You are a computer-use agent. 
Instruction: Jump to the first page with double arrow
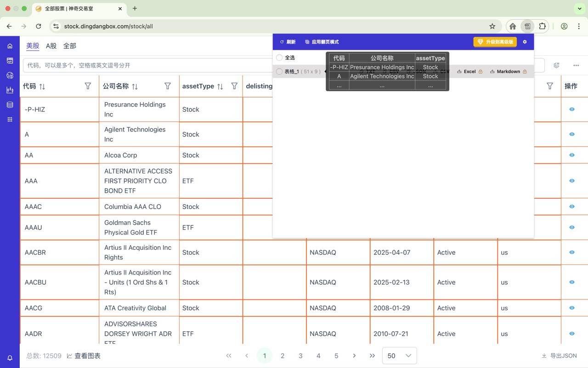pos(229,356)
